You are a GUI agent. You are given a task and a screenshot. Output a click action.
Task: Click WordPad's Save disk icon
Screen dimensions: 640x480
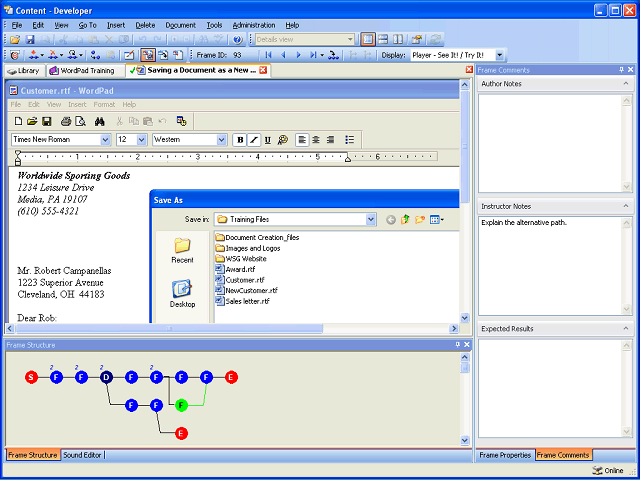47,121
